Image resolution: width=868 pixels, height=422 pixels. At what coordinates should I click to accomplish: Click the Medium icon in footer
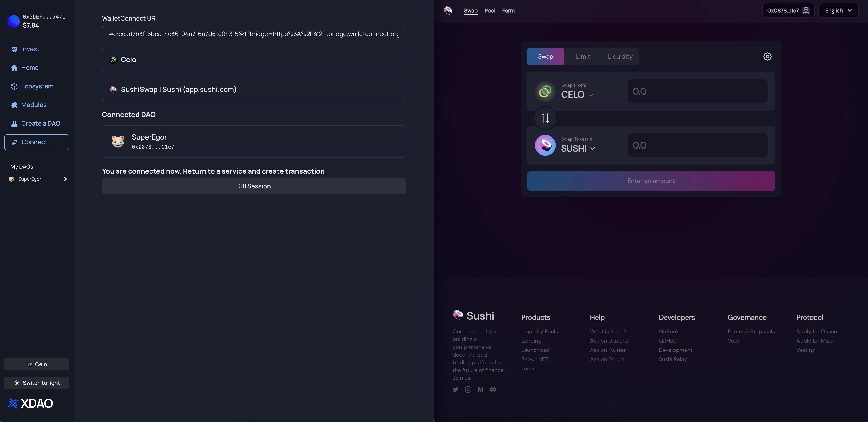tap(481, 389)
